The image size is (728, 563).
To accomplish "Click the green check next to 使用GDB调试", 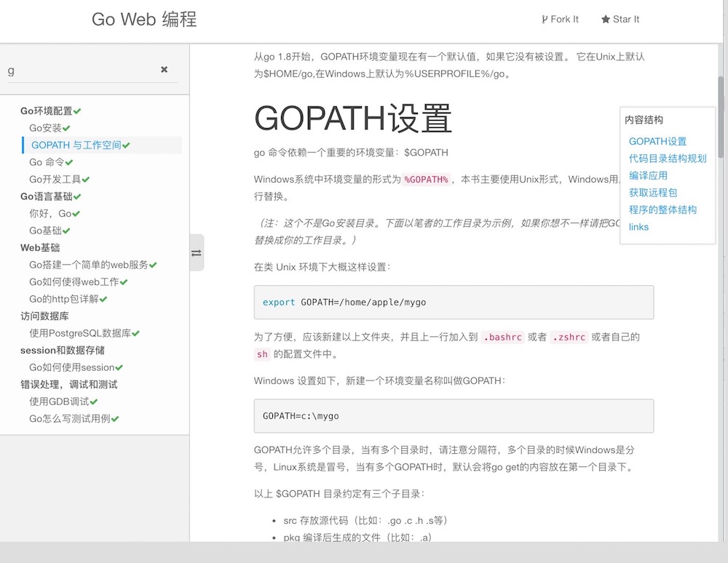I will point(94,402).
